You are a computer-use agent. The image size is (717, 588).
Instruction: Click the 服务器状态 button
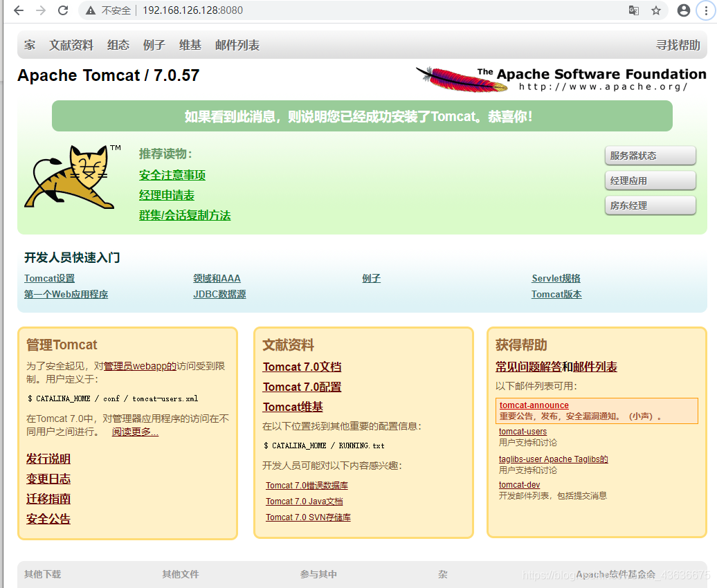point(651,156)
